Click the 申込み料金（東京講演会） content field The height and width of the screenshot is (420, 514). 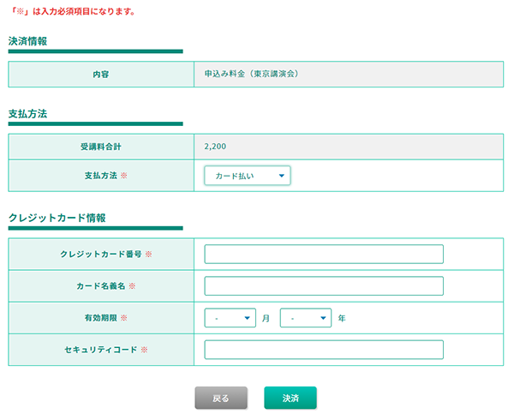(x=349, y=74)
